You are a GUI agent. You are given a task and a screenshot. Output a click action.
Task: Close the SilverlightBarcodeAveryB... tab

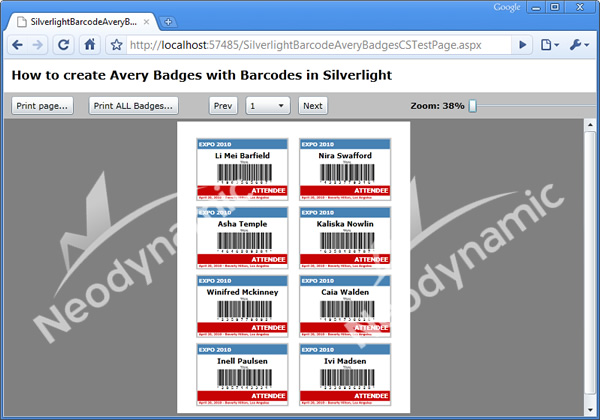[146, 22]
